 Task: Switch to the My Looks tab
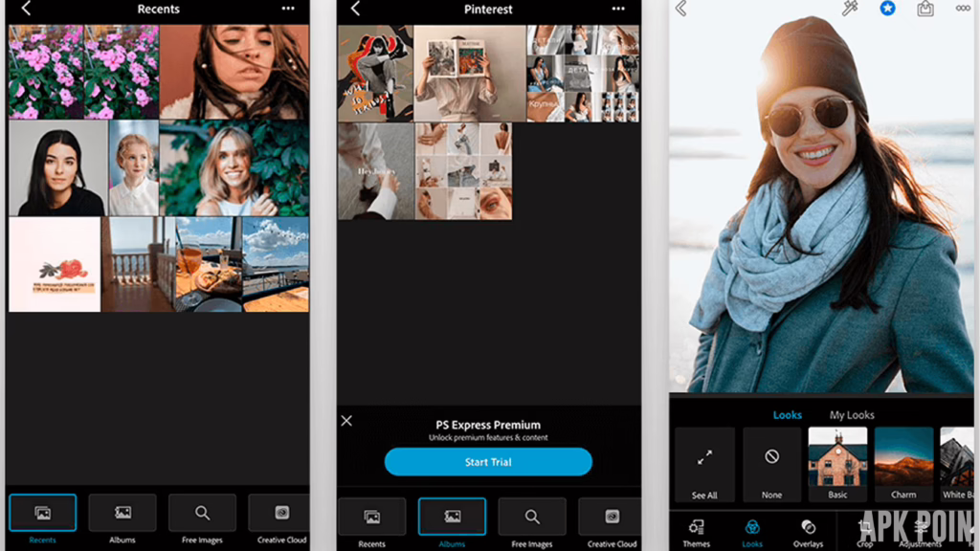[851, 415]
